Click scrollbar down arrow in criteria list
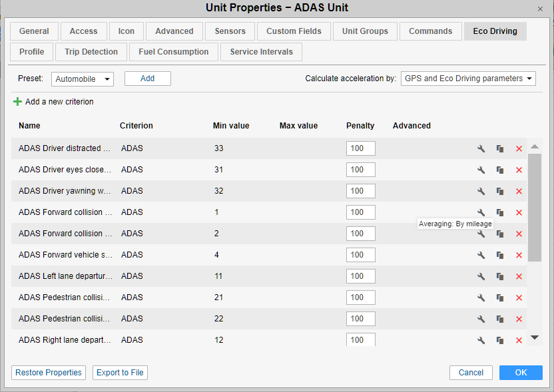 pyautogui.click(x=534, y=338)
